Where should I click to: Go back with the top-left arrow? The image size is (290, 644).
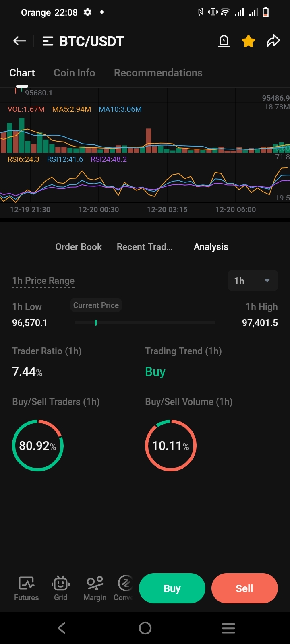19,41
